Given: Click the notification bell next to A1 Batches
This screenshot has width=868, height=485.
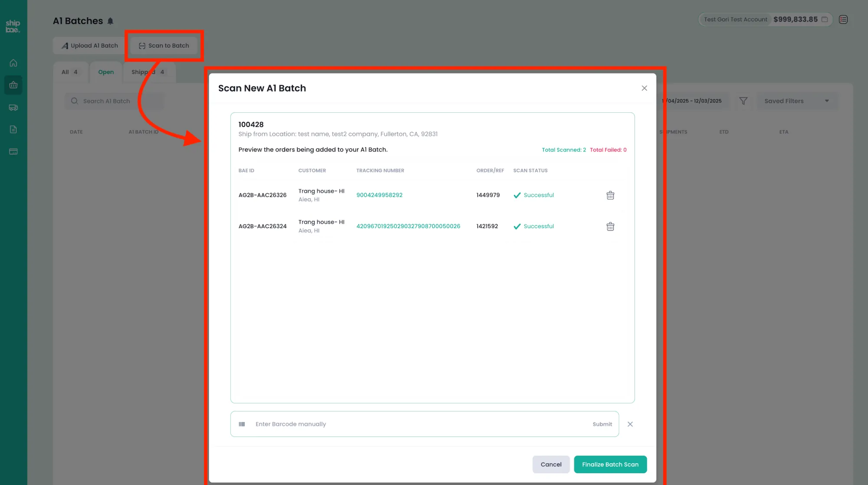Looking at the screenshot, I should (110, 21).
